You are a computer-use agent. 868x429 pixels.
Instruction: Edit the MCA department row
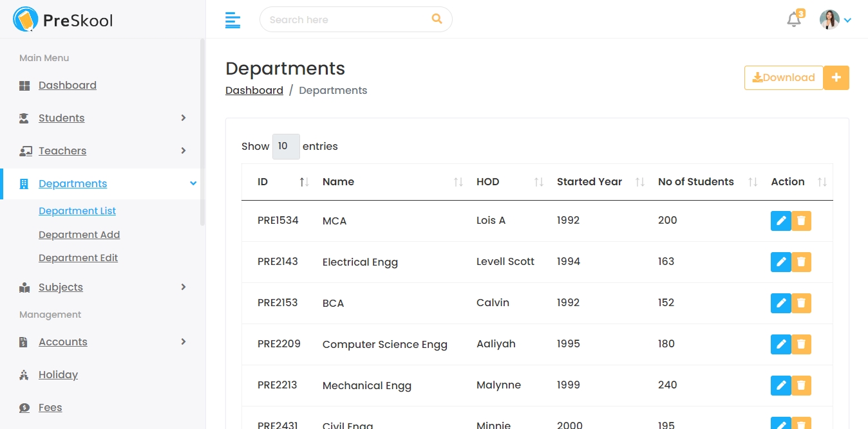tap(780, 221)
